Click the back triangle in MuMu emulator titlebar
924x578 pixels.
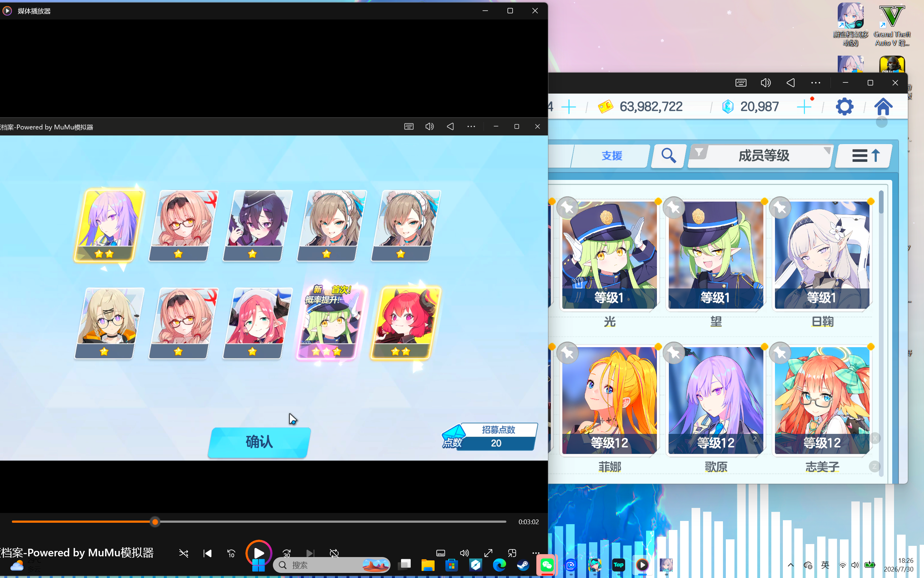click(x=791, y=83)
